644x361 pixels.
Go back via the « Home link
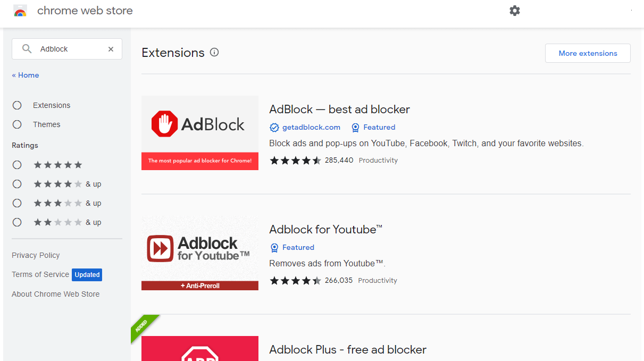pos(26,75)
